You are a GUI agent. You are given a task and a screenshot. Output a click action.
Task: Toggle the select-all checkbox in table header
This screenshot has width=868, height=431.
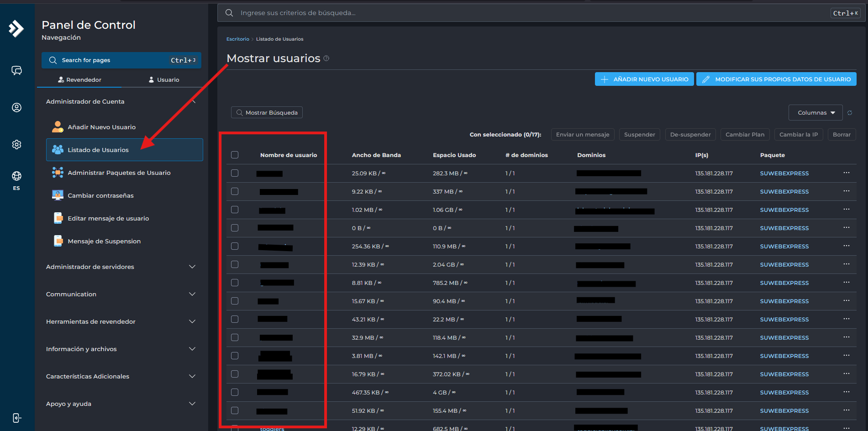pyautogui.click(x=235, y=155)
